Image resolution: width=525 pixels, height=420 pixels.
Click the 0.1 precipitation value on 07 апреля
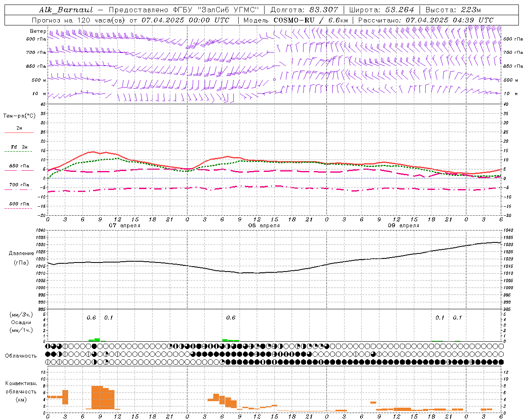pyautogui.click(x=108, y=318)
